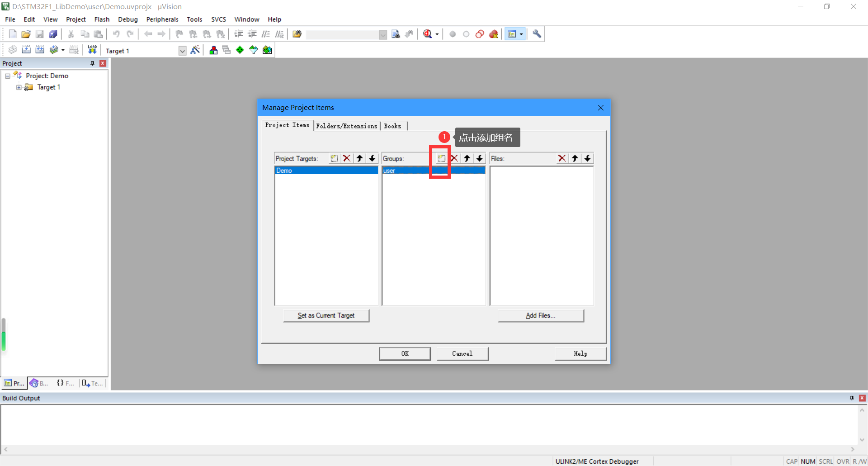Click Kill All Breakpoints icon
Image resolution: width=868 pixels, height=466 pixels.
pyautogui.click(x=494, y=34)
